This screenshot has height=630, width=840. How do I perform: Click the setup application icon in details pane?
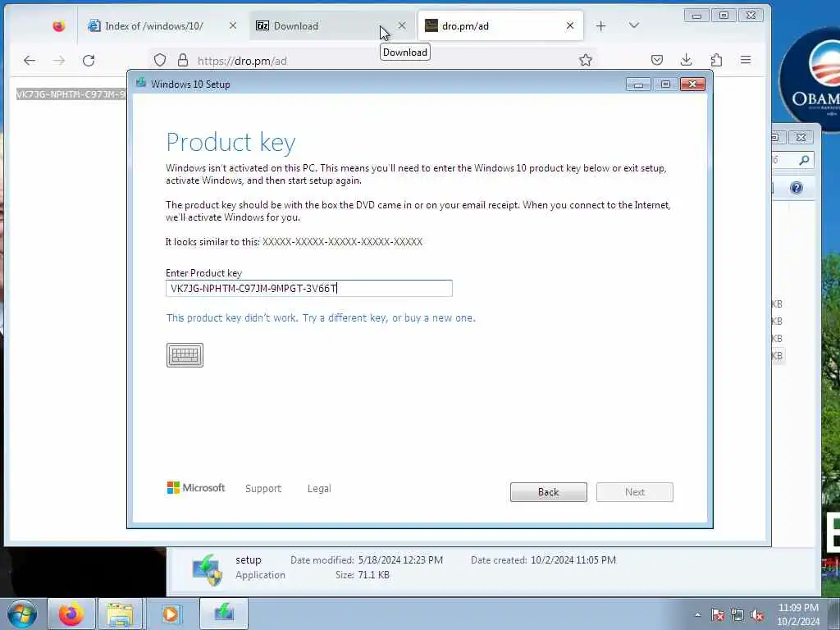point(207,570)
